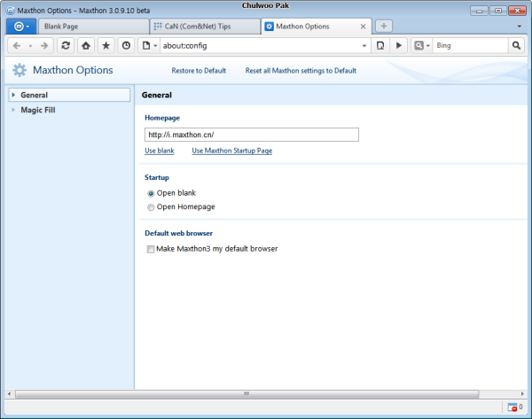Click the scrollbar left arrow

tap(9, 394)
